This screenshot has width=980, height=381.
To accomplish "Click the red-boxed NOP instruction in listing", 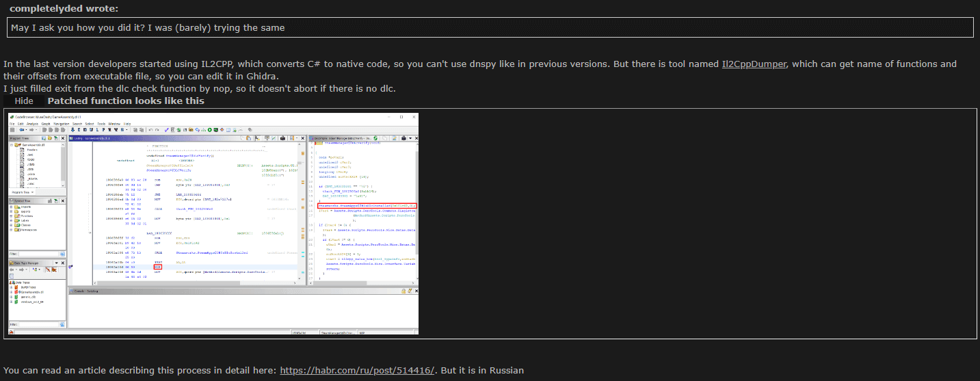I will pos(157,266).
